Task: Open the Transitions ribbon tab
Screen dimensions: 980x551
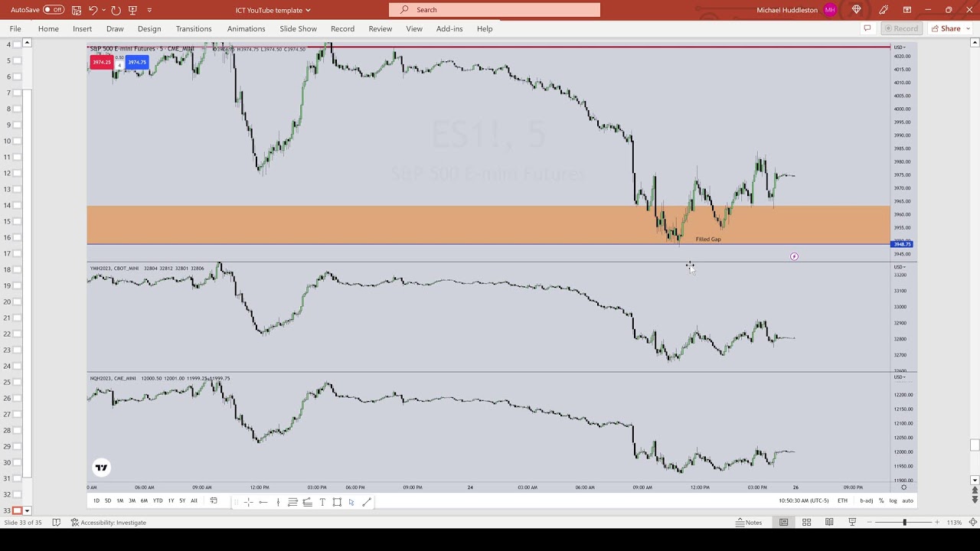Action: coord(194,28)
